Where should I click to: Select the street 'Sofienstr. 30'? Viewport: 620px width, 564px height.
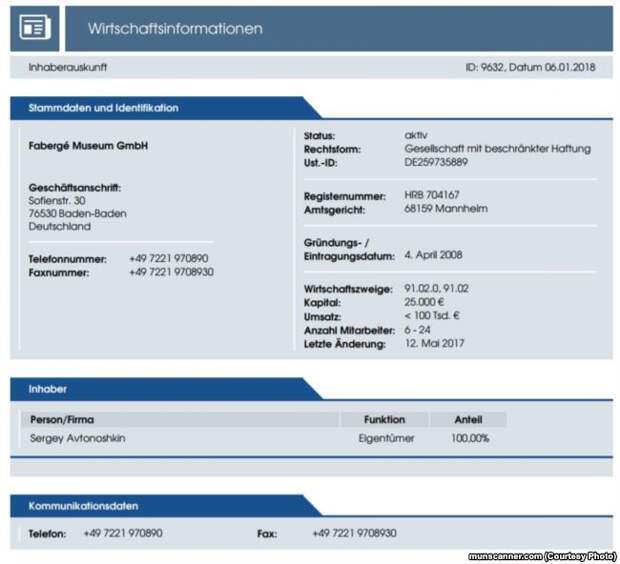tap(57, 201)
